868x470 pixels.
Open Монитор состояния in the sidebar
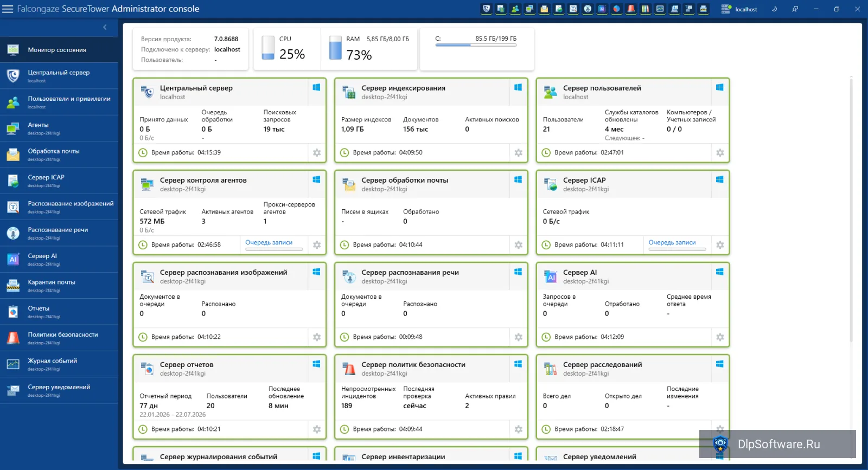point(59,50)
